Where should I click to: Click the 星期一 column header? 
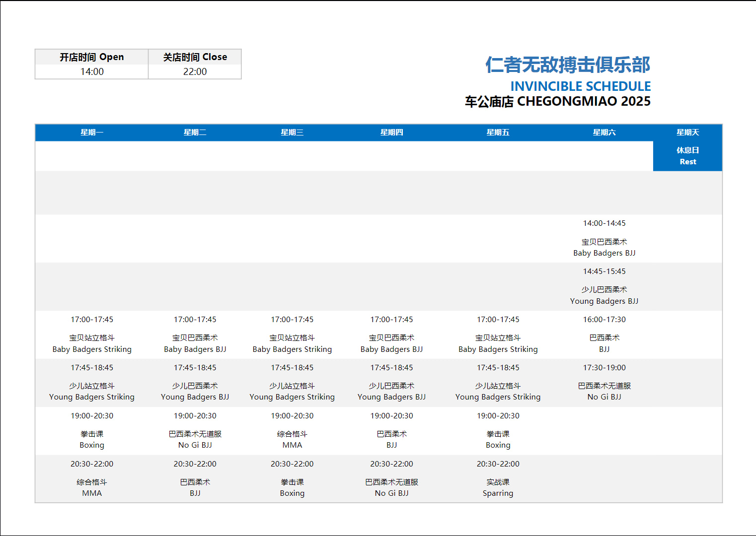point(92,133)
